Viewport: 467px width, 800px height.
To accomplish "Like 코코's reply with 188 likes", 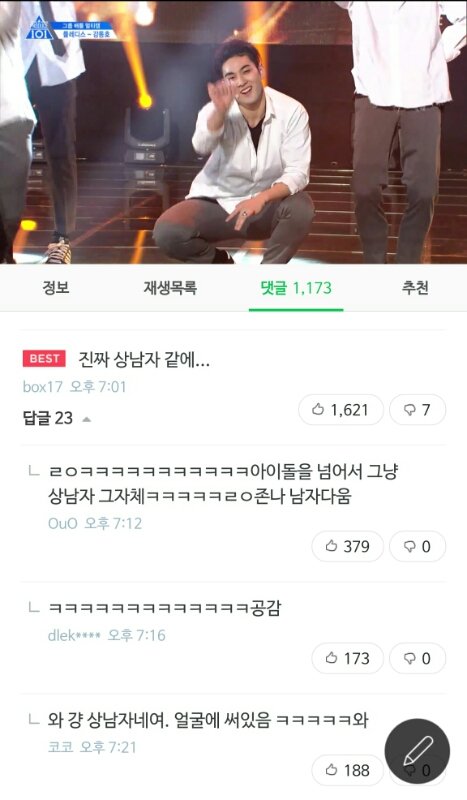I will click(347, 770).
